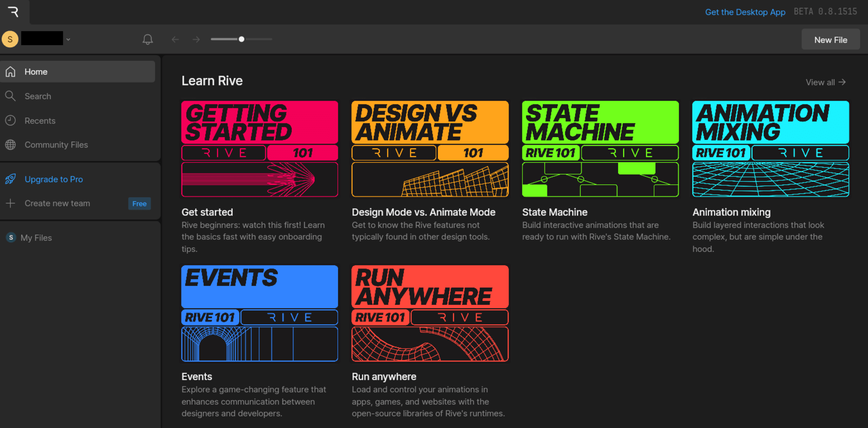
Task: Click the New File button
Action: click(x=831, y=39)
